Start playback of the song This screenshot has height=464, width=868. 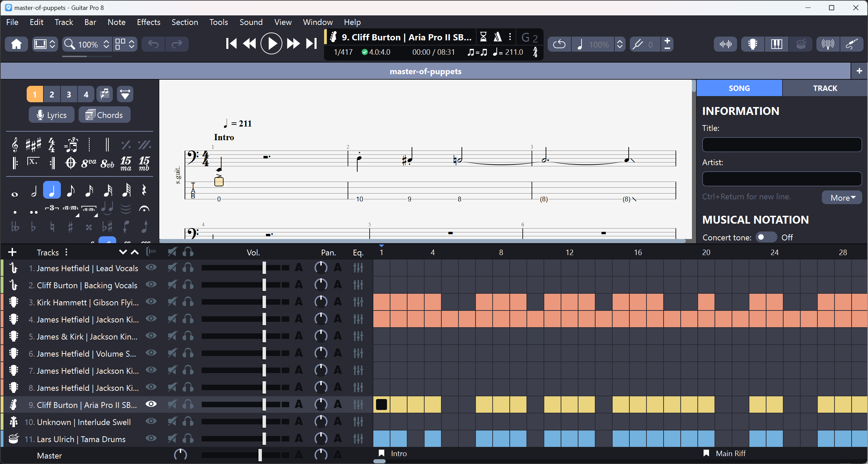tap(271, 44)
